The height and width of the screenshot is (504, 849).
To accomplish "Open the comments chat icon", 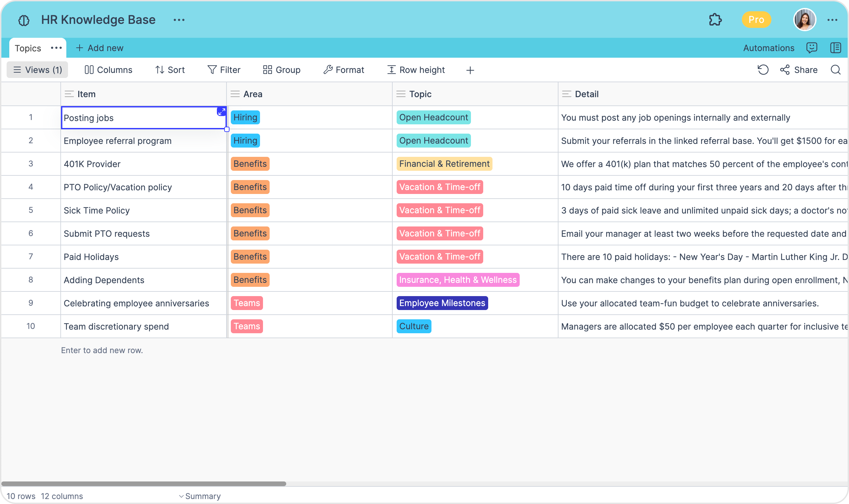I will click(812, 48).
